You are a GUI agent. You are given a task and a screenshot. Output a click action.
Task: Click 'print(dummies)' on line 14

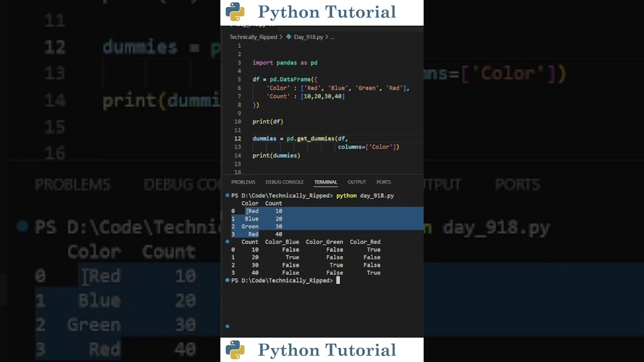pyautogui.click(x=276, y=156)
